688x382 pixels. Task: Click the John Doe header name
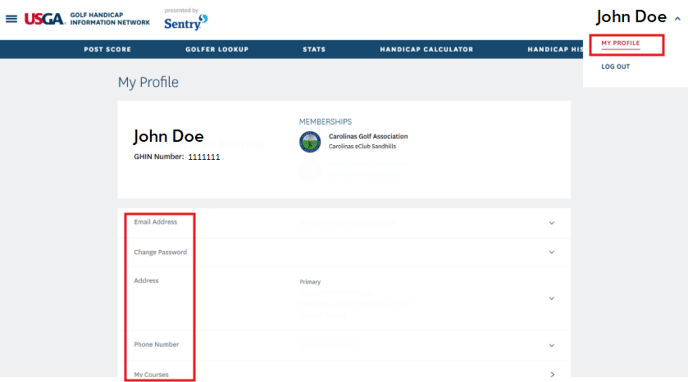tap(631, 17)
